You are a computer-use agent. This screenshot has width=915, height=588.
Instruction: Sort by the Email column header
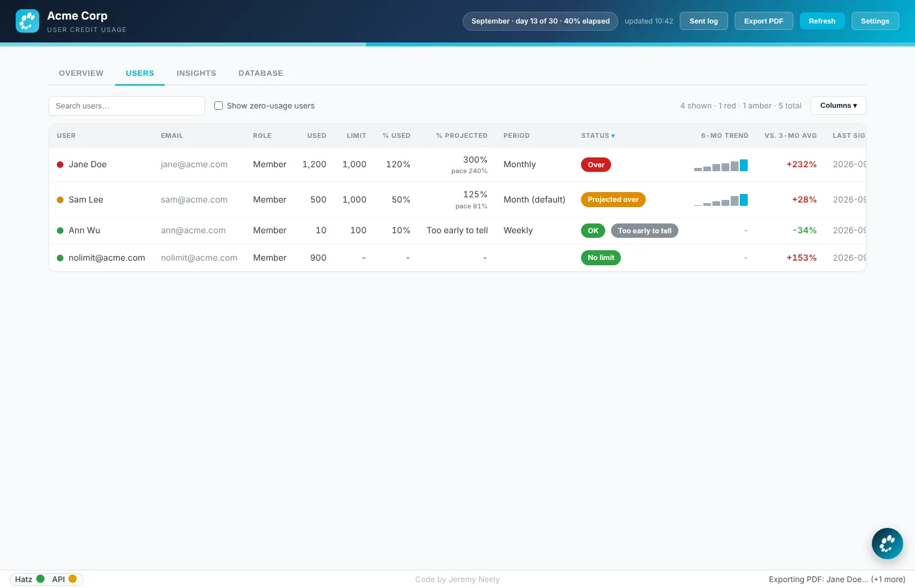(x=172, y=136)
